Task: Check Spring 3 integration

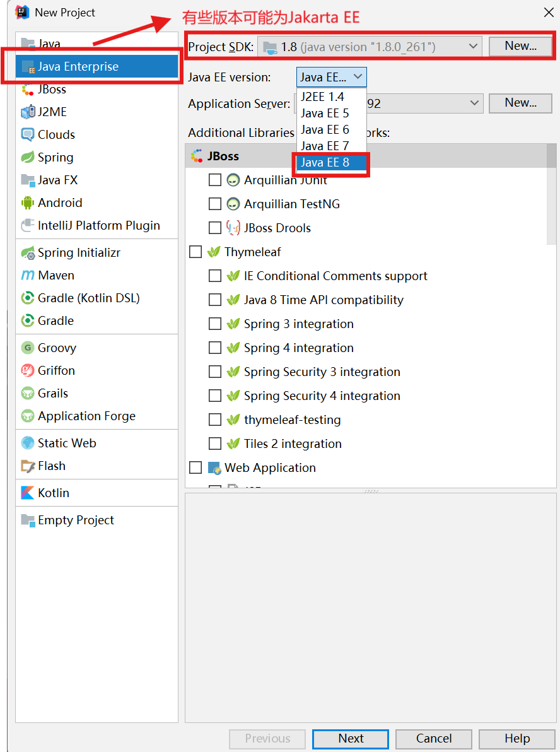Action: pyautogui.click(x=215, y=324)
